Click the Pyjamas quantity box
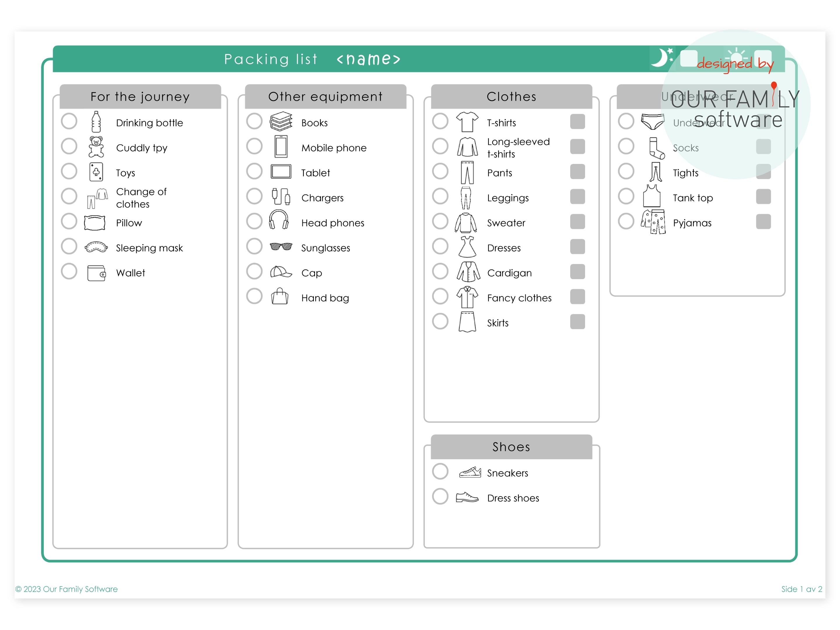 coord(764,222)
